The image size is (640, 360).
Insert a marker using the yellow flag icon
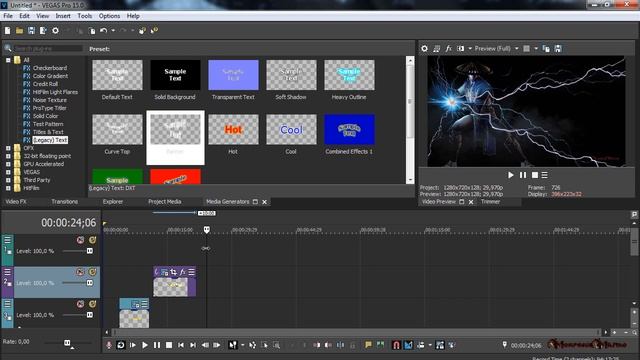[369, 345]
